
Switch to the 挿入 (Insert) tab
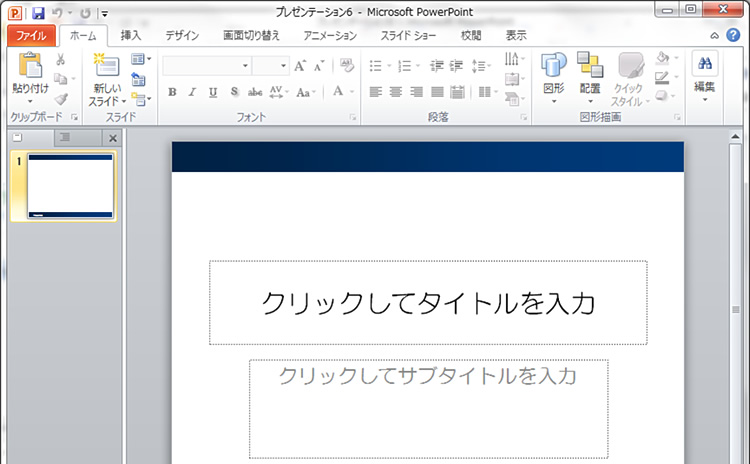coord(131,35)
